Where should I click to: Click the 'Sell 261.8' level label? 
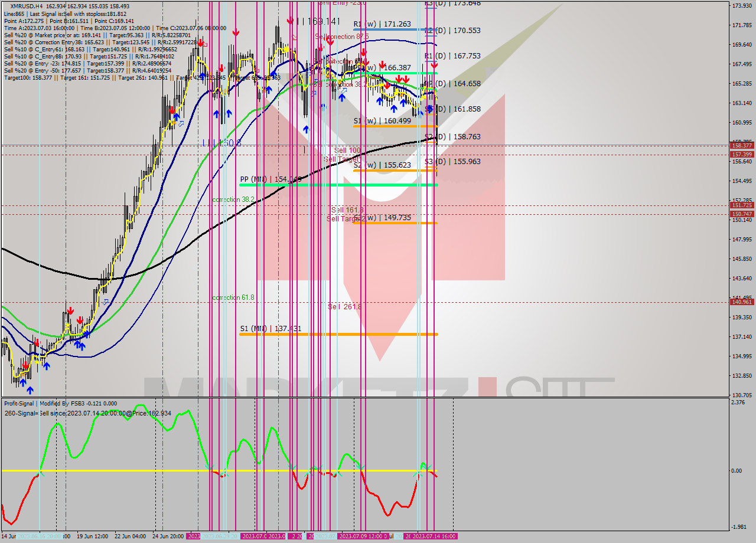click(344, 307)
